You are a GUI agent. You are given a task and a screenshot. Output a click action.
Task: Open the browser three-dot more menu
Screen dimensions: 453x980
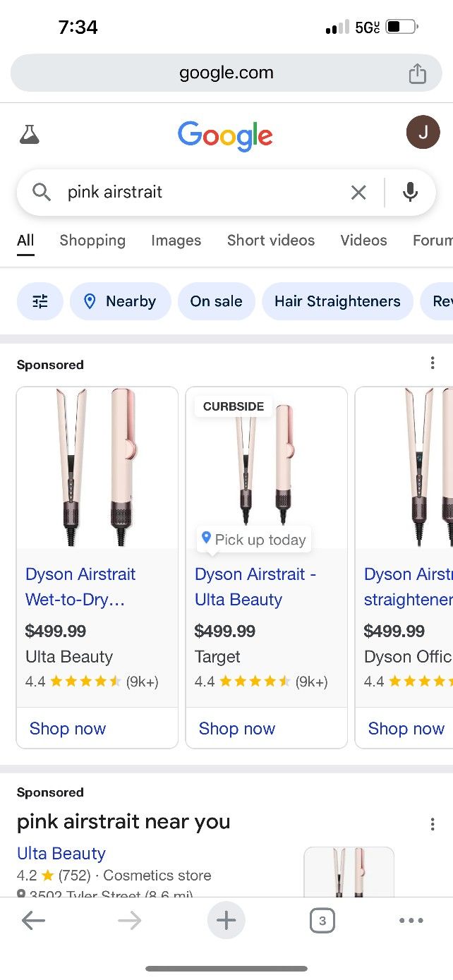tap(411, 920)
